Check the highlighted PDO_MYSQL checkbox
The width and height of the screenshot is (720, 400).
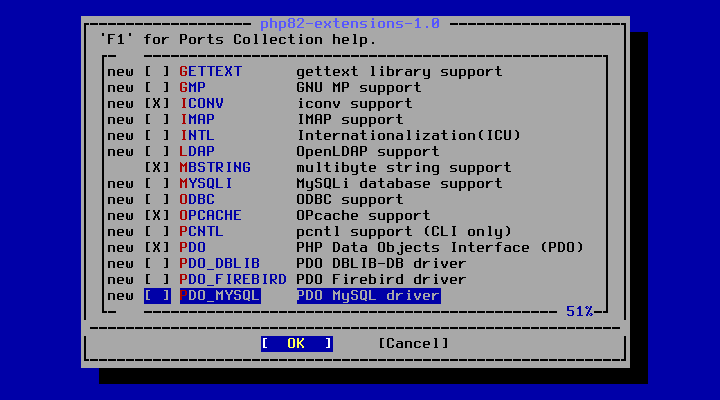click(157, 296)
